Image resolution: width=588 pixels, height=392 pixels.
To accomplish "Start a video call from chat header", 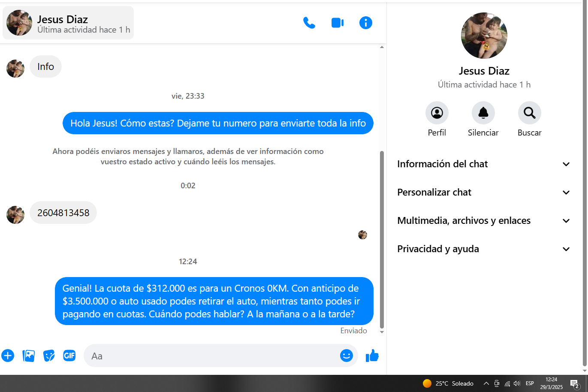I will pyautogui.click(x=338, y=23).
